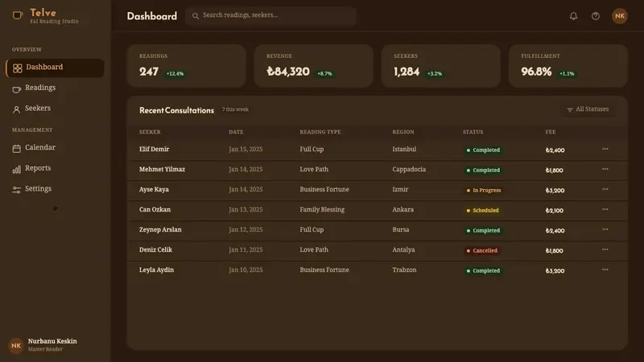Click the +12.4% readings change badge
The width and height of the screenshot is (644, 362).
175,73
